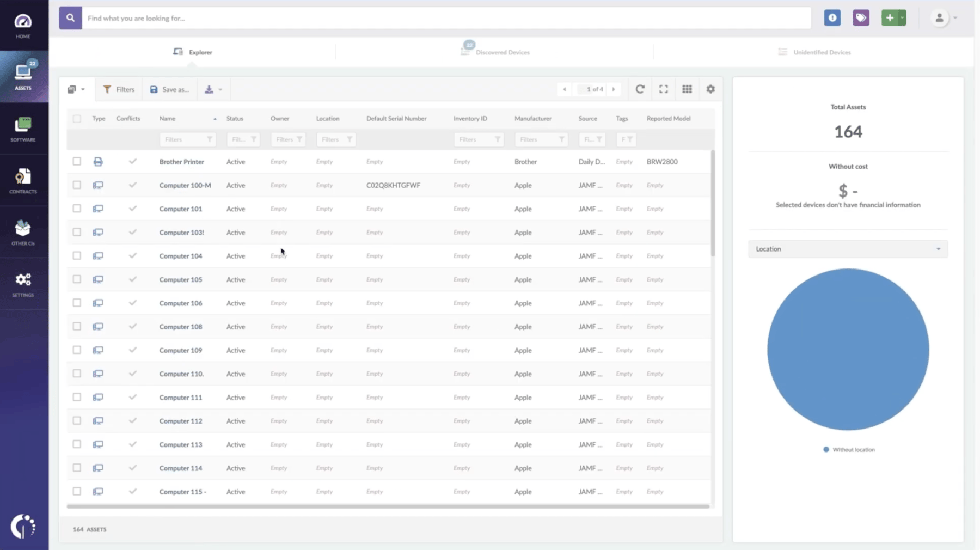980x550 pixels.
Task: Click the export download icon
Action: coord(210,89)
